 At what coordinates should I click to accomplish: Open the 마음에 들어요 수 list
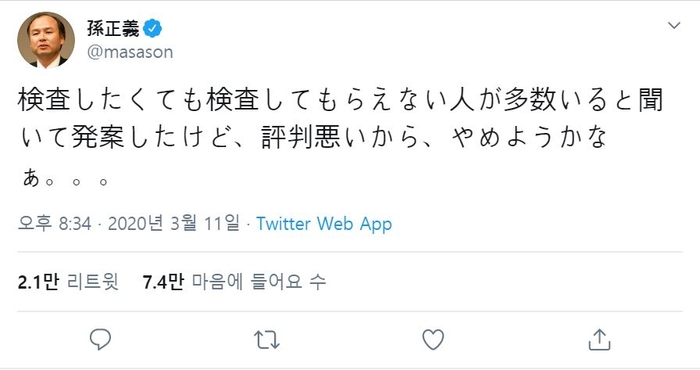point(259,282)
